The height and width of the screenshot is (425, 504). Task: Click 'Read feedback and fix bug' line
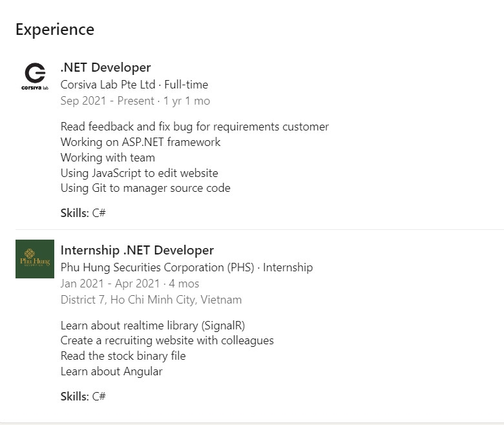pos(194,127)
